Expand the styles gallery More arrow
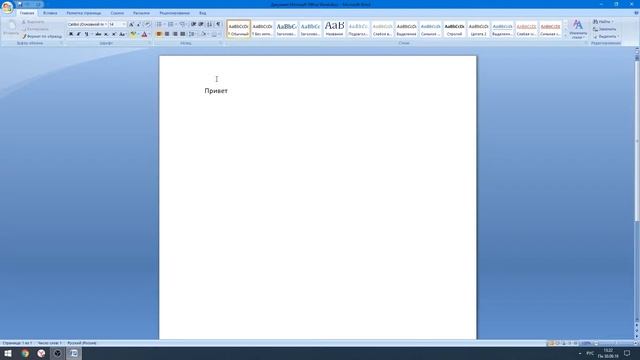 [565, 36]
